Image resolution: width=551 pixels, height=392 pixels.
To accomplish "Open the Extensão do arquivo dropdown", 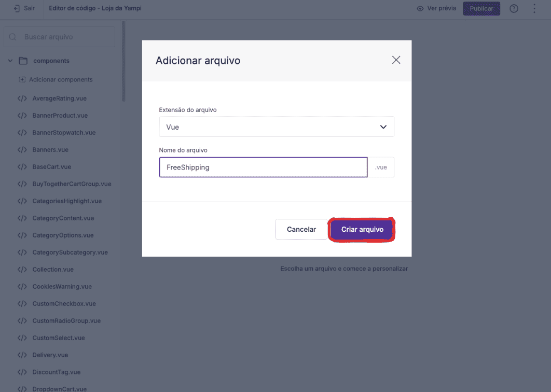I will tap(277, 127).
